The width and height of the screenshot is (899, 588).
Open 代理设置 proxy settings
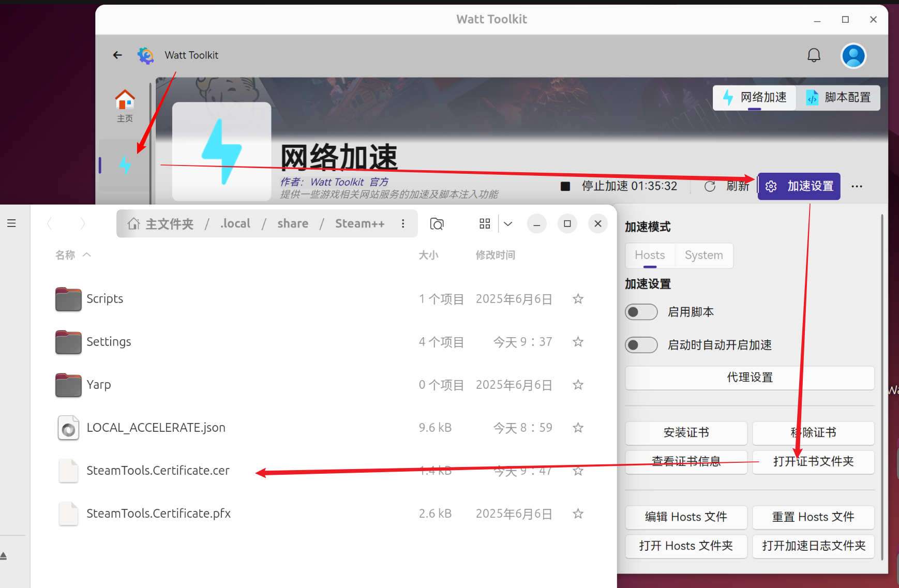pos(750,378)
